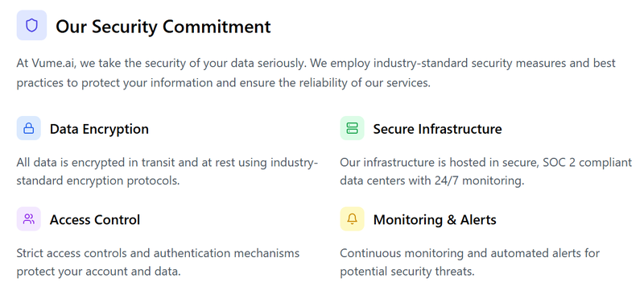644x295 pixels.
Task: Click the potential security threats line
Action: click(407, 272)
